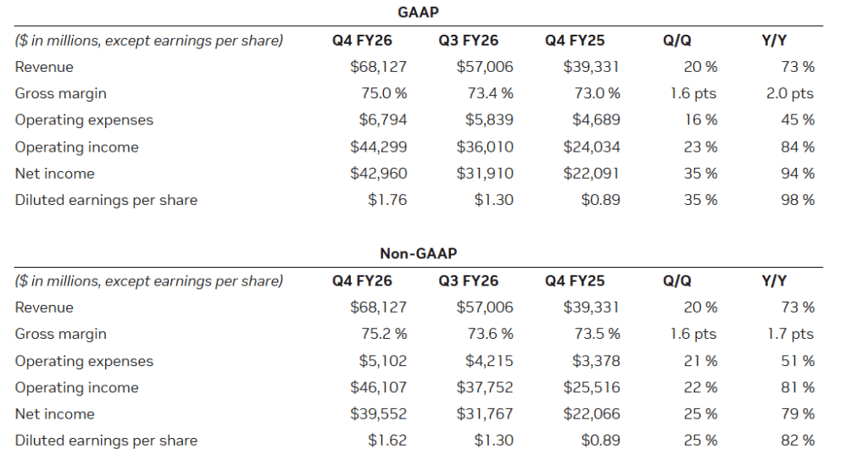
Task: Click Q3 FY26 GAAP net income $31,910
Action: click(x=485, y=174)
